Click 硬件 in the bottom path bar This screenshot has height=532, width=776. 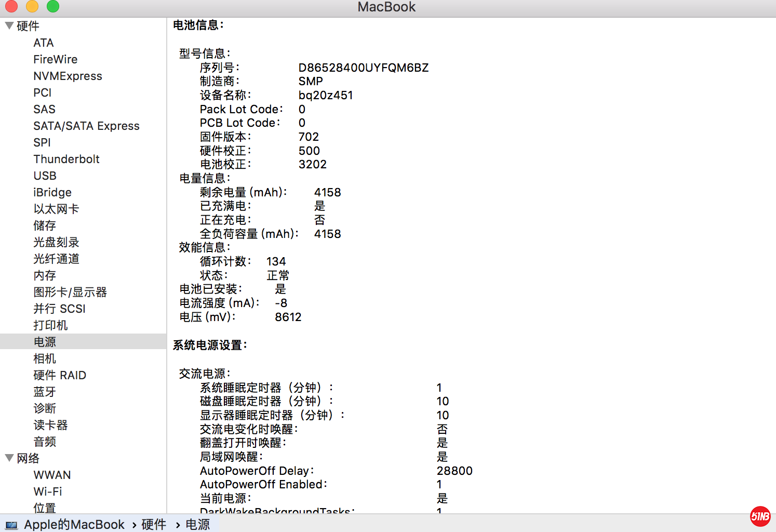[x=154, y=525]
